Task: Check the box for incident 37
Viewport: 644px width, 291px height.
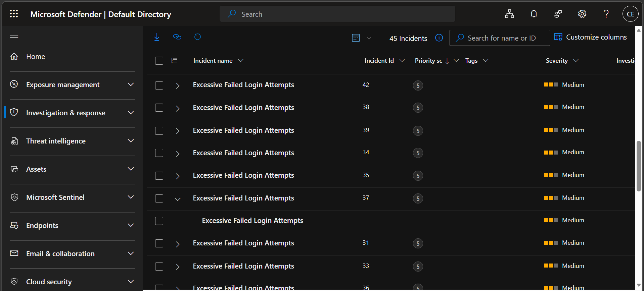Action: point(159,198)
